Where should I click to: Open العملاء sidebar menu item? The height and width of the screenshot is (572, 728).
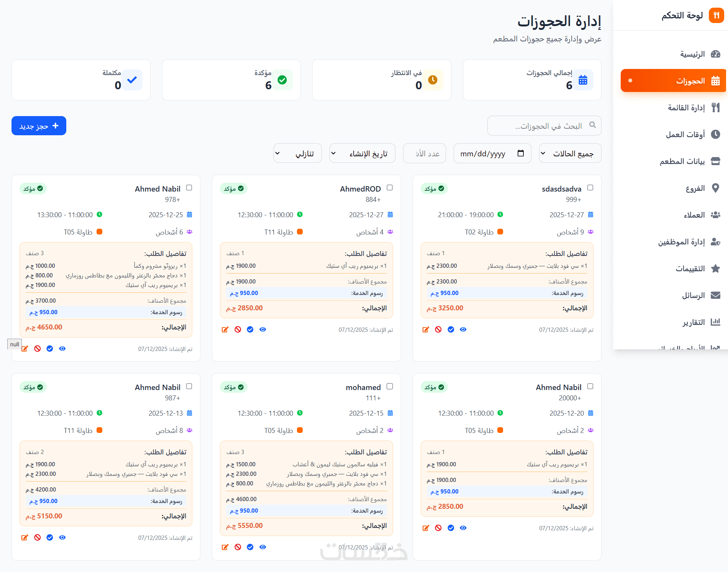click(x=694, y=215)
